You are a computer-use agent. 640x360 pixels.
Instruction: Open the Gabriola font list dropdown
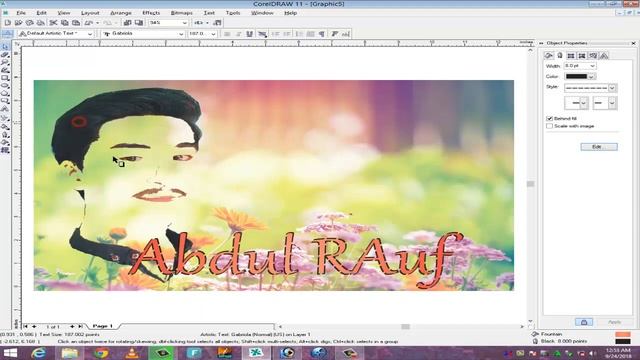pyautogui.click(x=181, y=34)
